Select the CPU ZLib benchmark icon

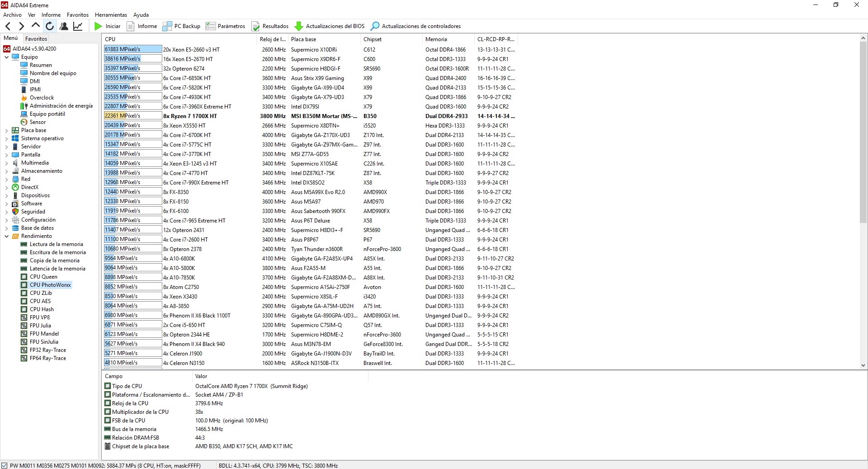24,293
